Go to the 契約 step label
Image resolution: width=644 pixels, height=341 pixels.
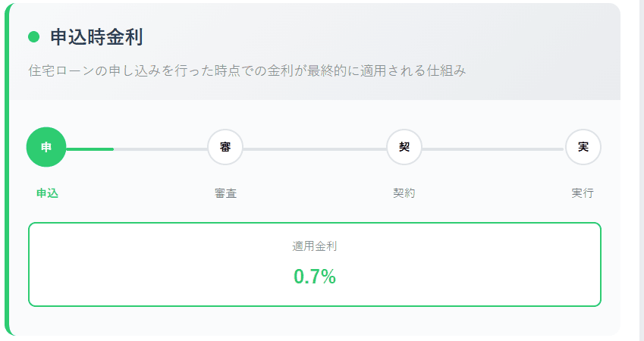click(404, 193)
